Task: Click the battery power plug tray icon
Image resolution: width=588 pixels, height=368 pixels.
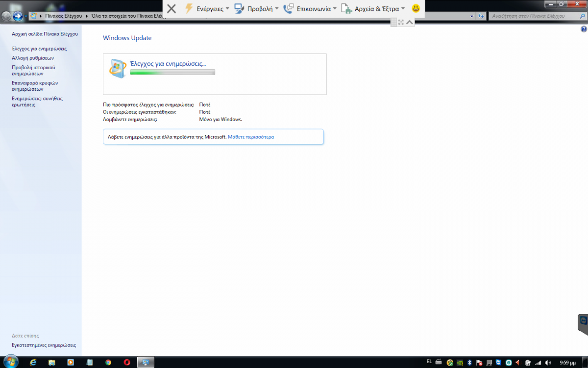Action: (x=528, y=363)
